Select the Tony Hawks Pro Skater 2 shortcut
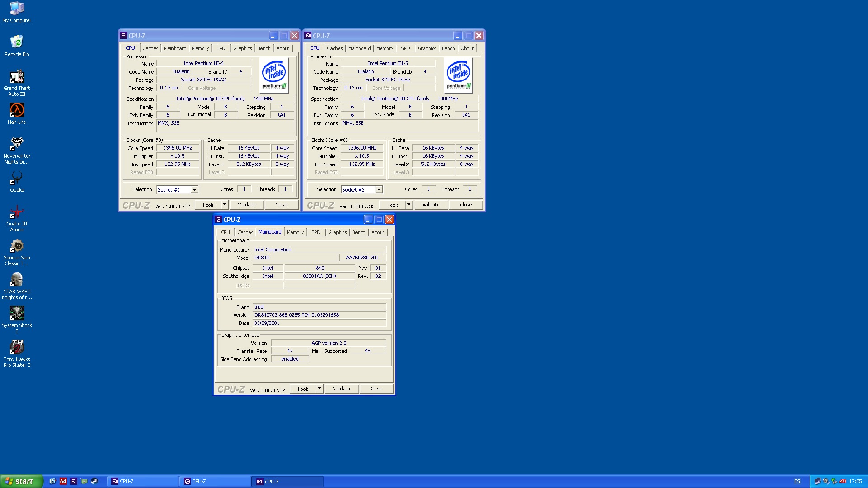 (17, 354)
